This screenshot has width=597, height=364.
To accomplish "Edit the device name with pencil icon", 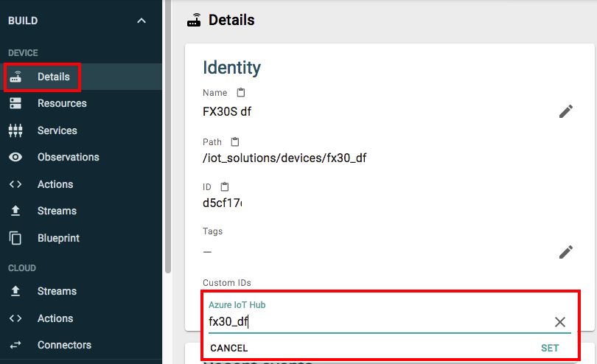I will click(566, 111).
